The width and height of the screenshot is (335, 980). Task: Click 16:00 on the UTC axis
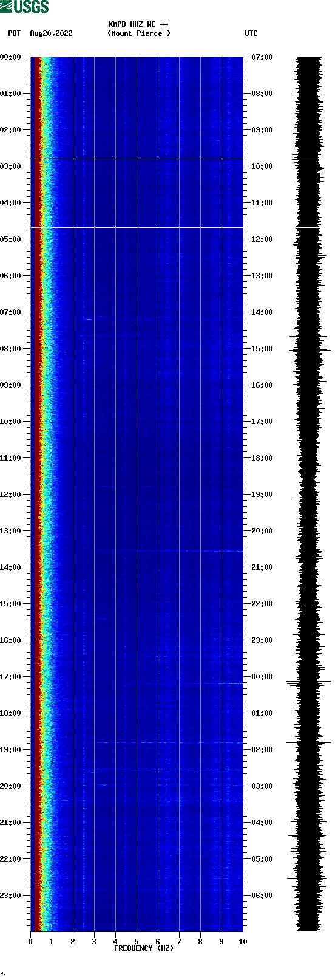coord(262,385)
